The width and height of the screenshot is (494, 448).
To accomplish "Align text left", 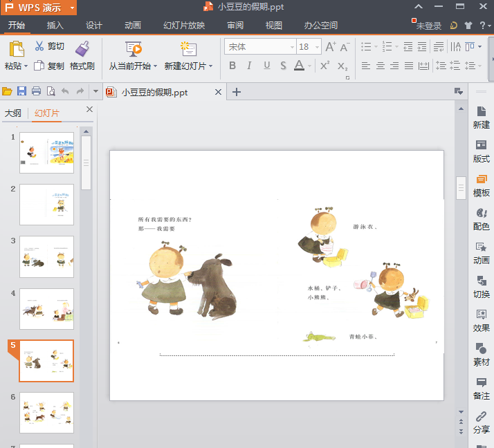I will (366, 66).
